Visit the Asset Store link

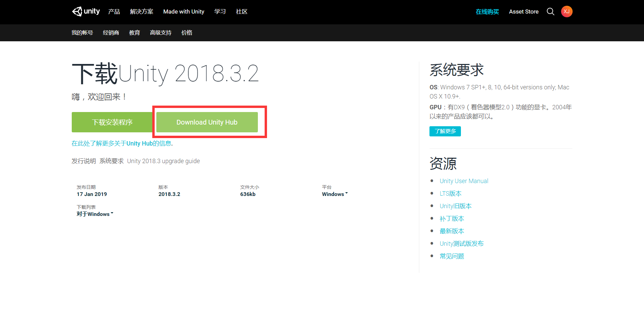point(524,12)
